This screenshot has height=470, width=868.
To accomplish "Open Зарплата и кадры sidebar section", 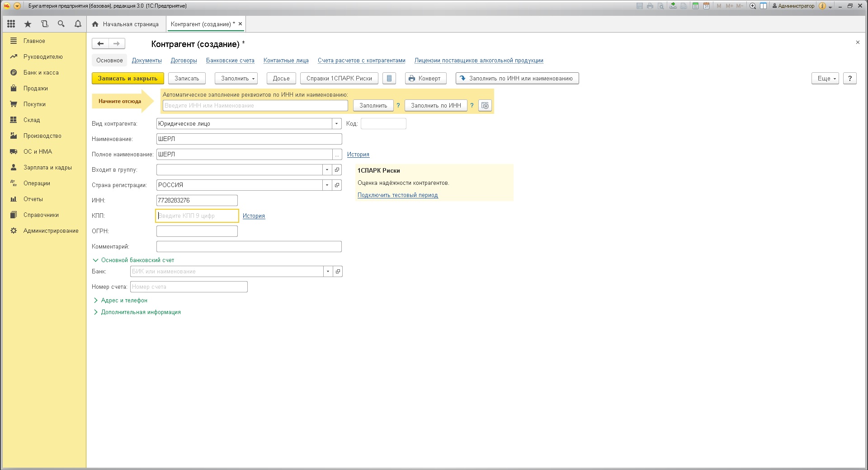I will click(x=47, y=168).
